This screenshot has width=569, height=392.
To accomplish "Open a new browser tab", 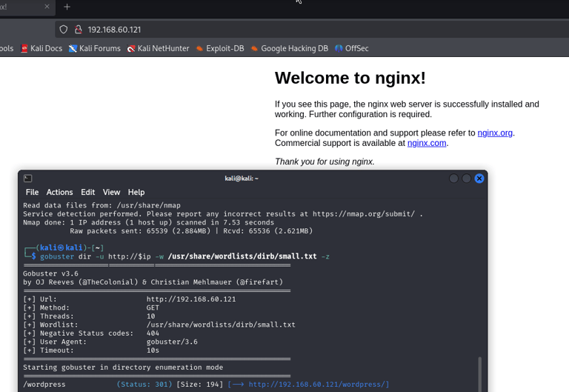I will tap(67, 7).
